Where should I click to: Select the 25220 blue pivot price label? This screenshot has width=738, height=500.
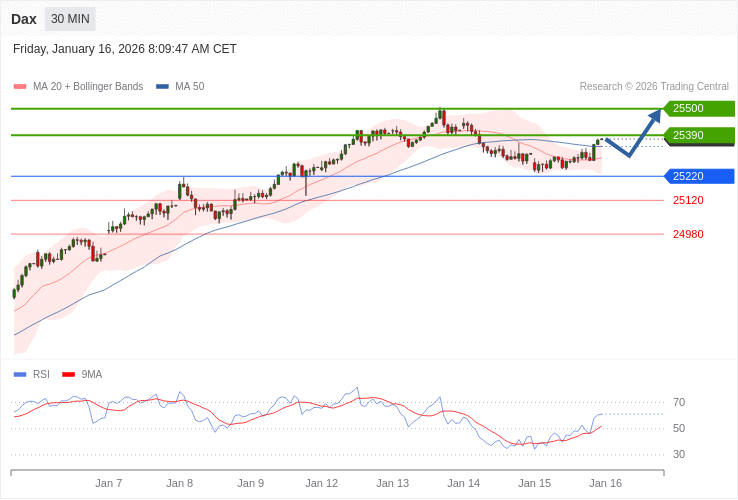click(699, 176)
